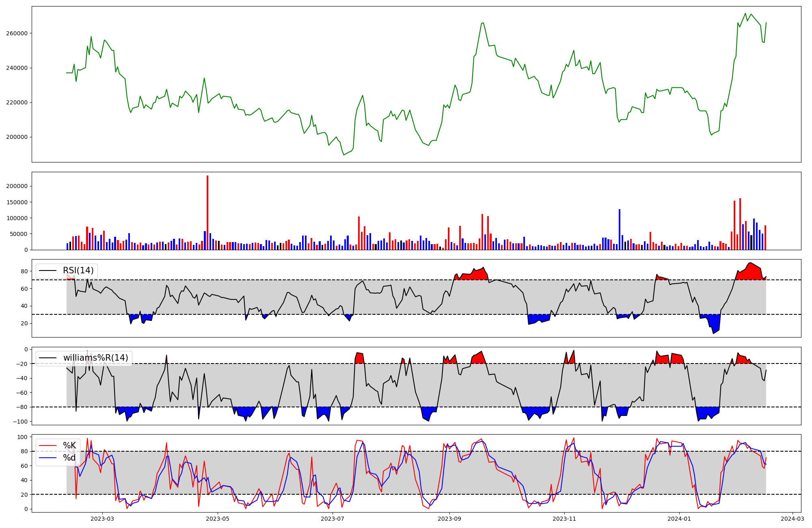Click the 2023-07 date tick label
The height and width of the screenshot is (528, 812).
point(333,519)
